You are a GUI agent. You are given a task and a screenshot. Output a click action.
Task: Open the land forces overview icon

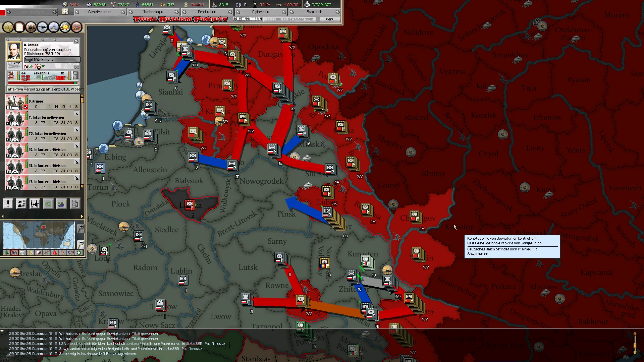31,27
